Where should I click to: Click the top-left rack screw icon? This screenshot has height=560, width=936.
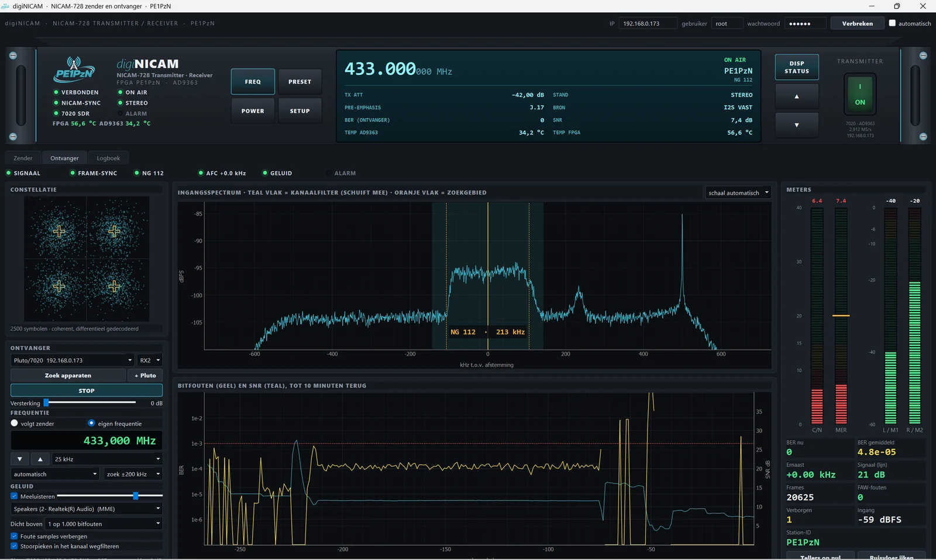[13, 56]
